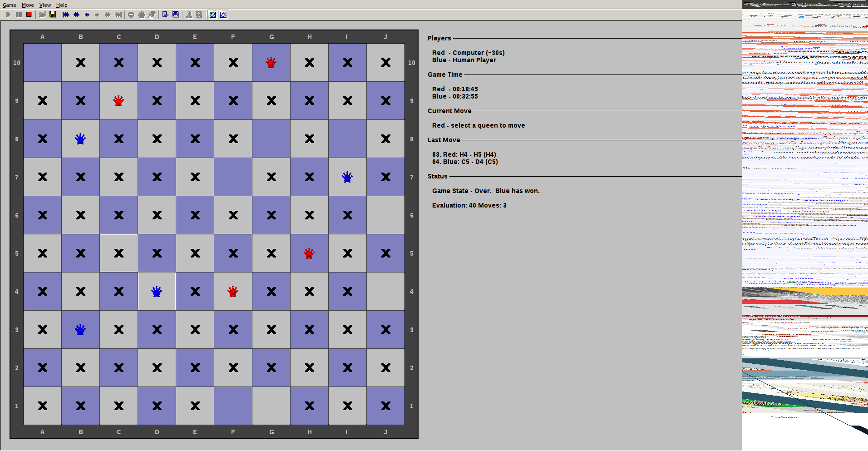Click the blue single-left arrow icon
Screen dimensions: 868x451
[87, 15]
